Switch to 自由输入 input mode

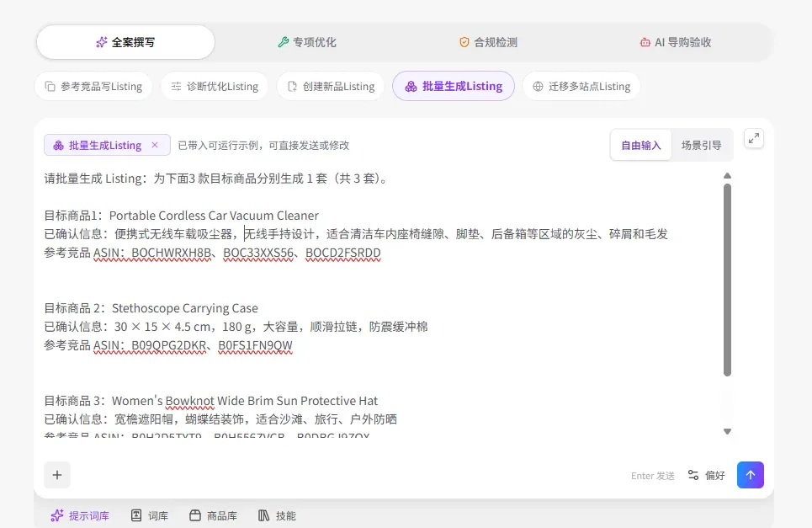click(x=640, y=145)
